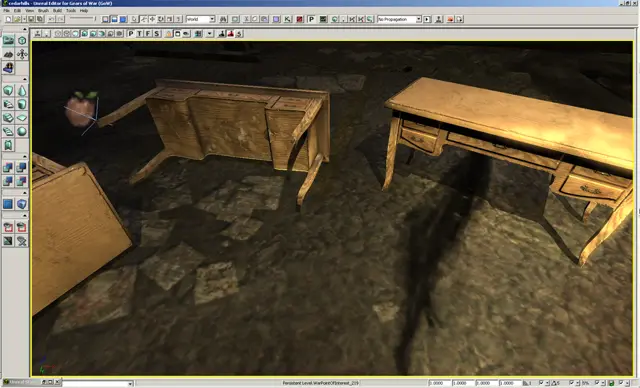Image resolution: width=640 pixels, height=388 pixels.
Task: Click the New level icon
Action: pos(8,19)
